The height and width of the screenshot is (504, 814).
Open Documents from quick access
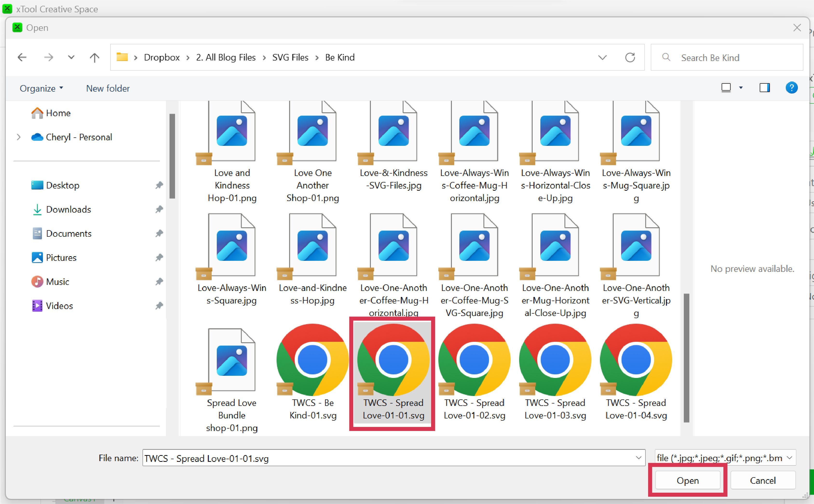click(61, 233)
